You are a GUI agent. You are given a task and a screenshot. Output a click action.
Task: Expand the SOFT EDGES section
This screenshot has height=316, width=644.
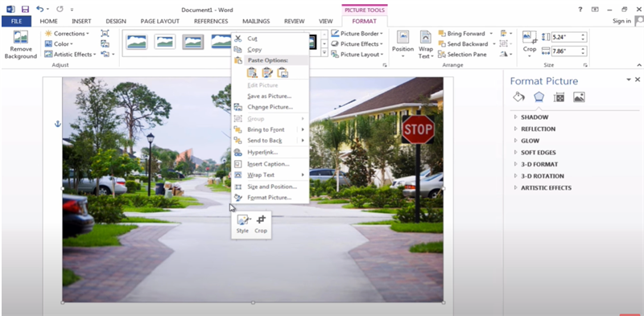tap(535, 153)
